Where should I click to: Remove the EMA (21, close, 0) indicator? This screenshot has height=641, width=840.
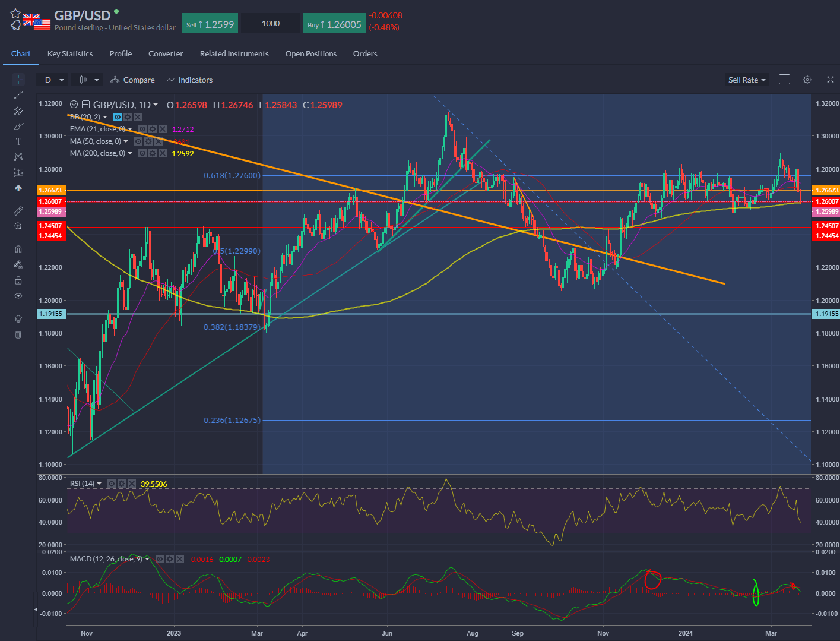tap(163, 129)
